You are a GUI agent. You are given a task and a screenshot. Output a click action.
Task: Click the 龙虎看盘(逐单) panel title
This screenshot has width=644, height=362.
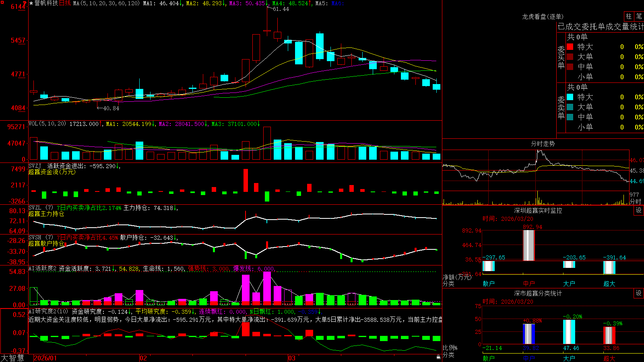(x=543, y=16)
